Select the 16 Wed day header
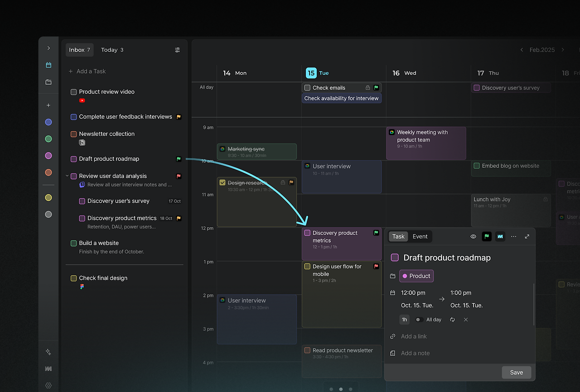 [x=404, y=73]
